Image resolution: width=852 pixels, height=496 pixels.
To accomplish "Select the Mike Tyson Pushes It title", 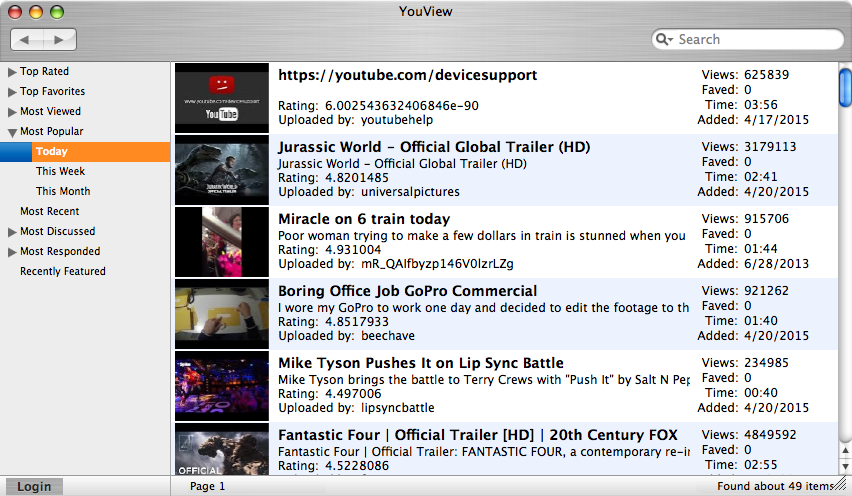I will [421, 363].
